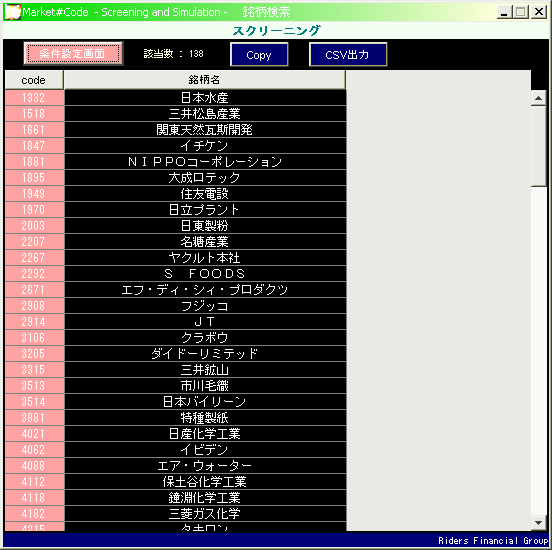
Task: Select stock code 2267 cell
Action: pos(34,258)
